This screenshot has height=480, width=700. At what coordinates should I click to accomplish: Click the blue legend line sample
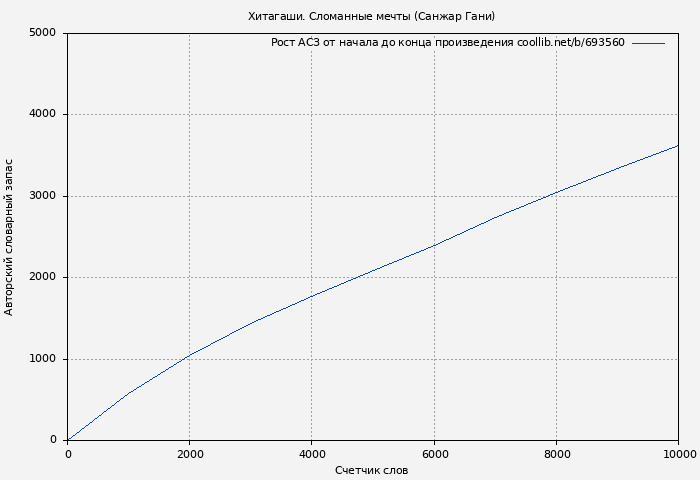[648, 43]
